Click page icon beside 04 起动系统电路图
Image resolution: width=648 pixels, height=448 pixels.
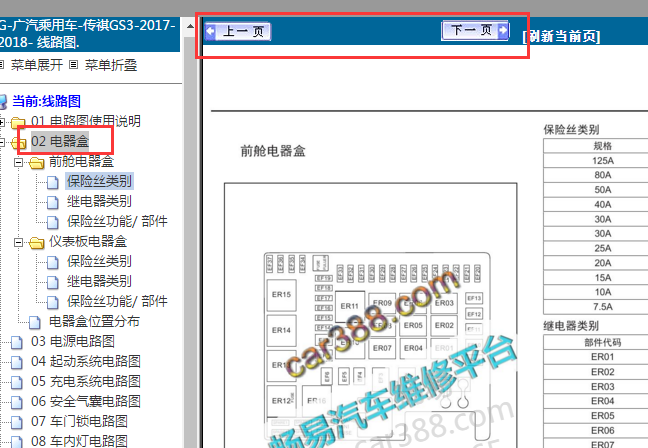click(17, 362)
